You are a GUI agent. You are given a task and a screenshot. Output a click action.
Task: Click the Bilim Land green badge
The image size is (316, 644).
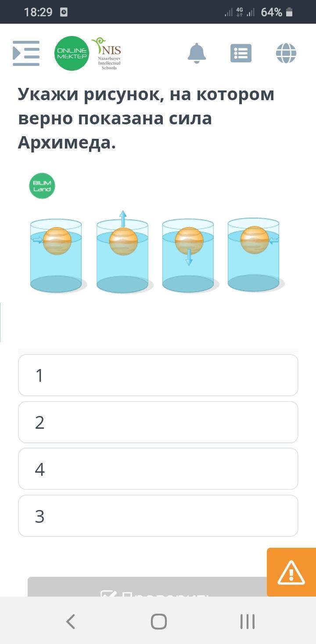(x=42, y=186)
